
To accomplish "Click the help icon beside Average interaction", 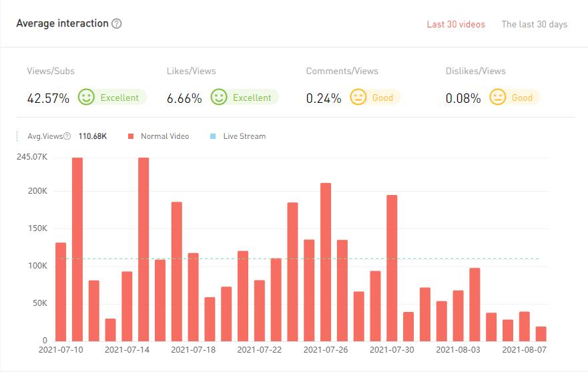I will [117, 24].
